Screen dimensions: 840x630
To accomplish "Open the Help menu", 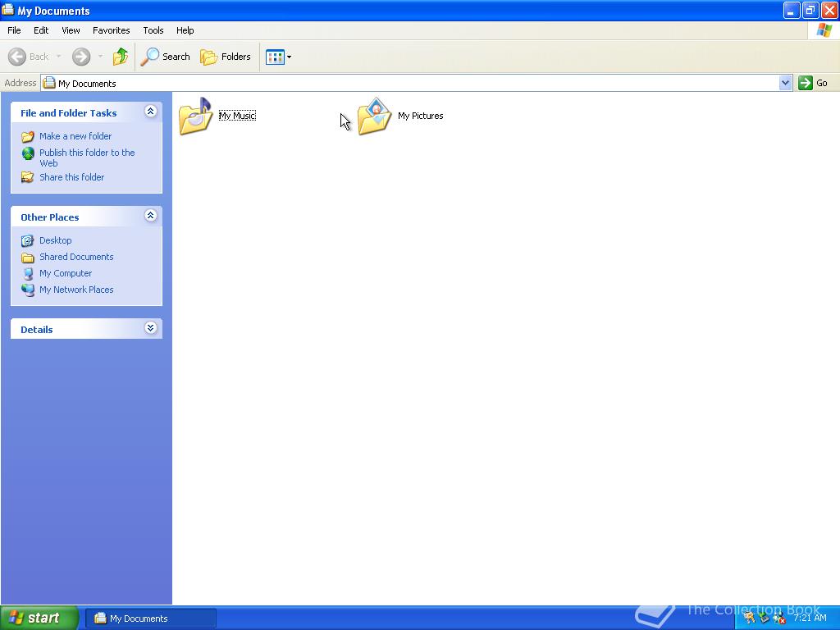I will click(185, 30).
